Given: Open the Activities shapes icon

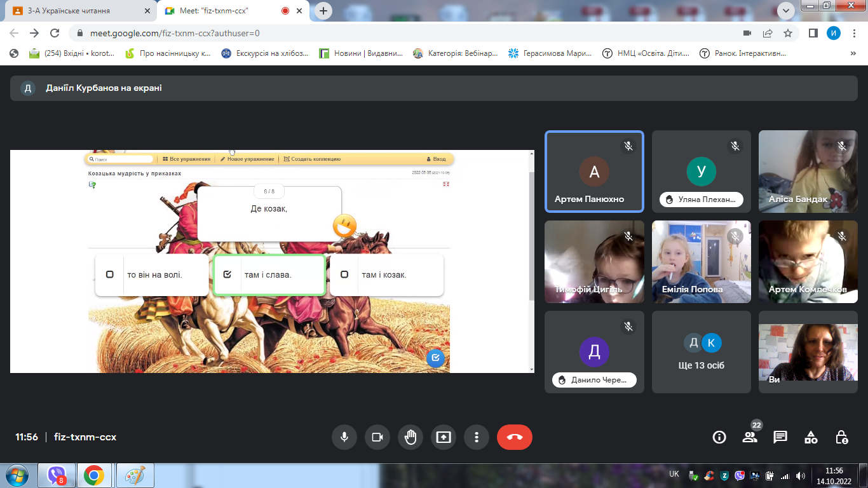Looking at the screenshot, I should [811, 437].
